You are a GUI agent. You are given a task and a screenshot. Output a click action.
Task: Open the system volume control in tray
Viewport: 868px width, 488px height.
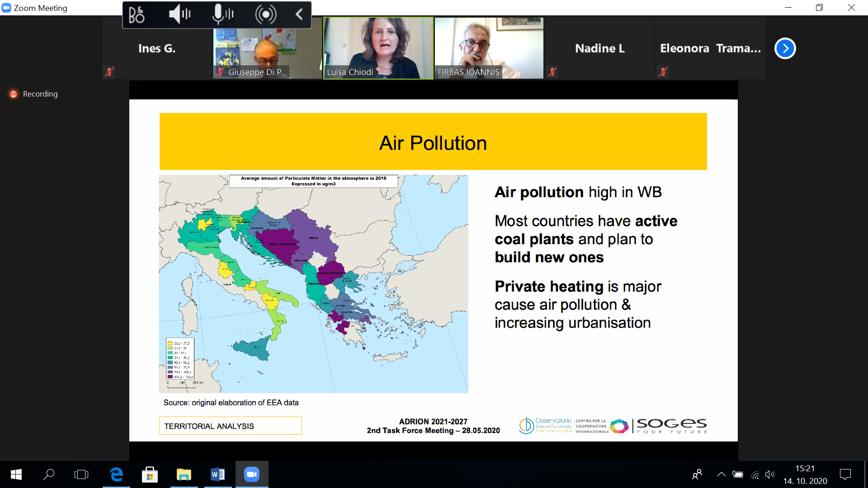[769, 474]
